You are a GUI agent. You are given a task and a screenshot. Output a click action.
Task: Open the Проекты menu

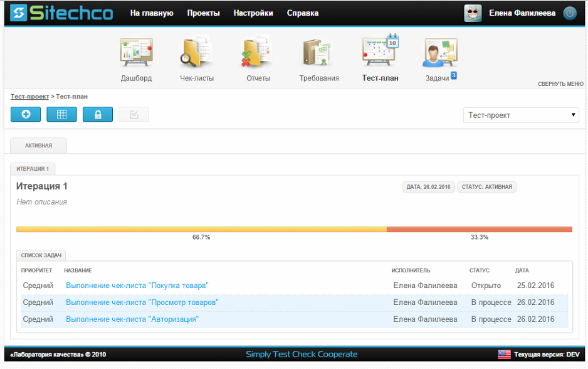tap(203, 13)
